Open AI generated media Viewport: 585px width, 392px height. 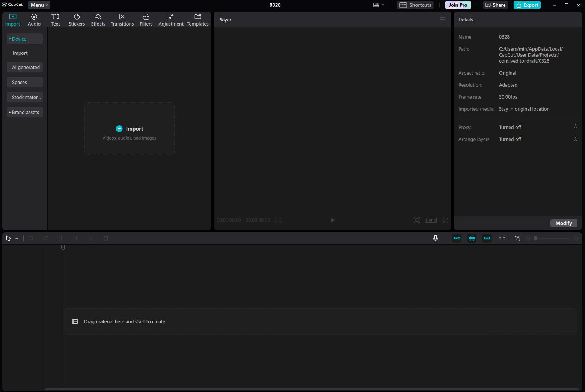coord(25,67)
